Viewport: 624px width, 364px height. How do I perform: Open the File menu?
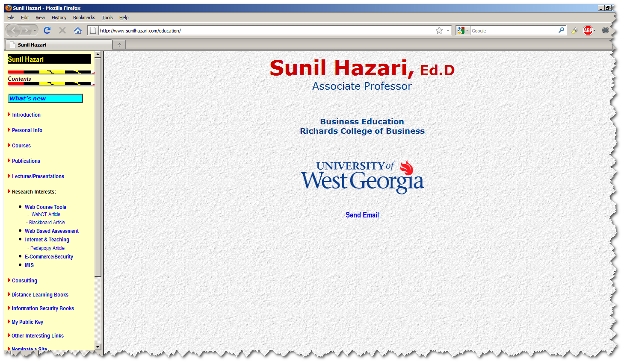click(11, 18)
